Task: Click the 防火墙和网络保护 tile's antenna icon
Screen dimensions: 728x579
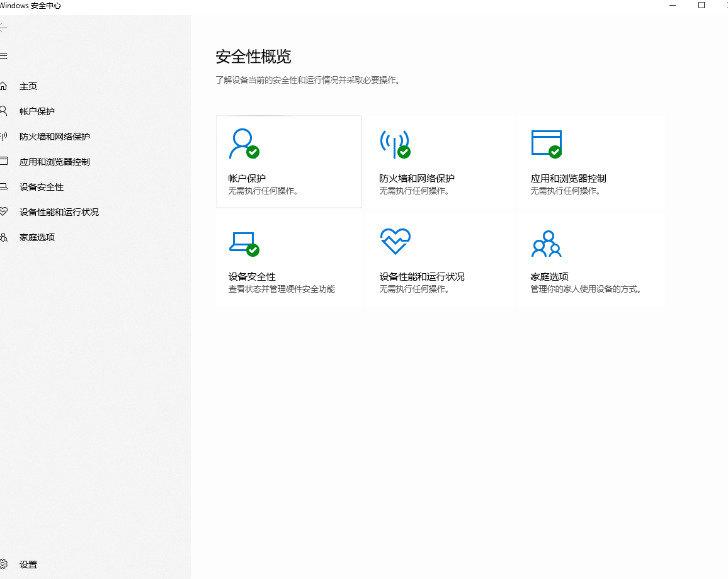Action: point(395,144)
